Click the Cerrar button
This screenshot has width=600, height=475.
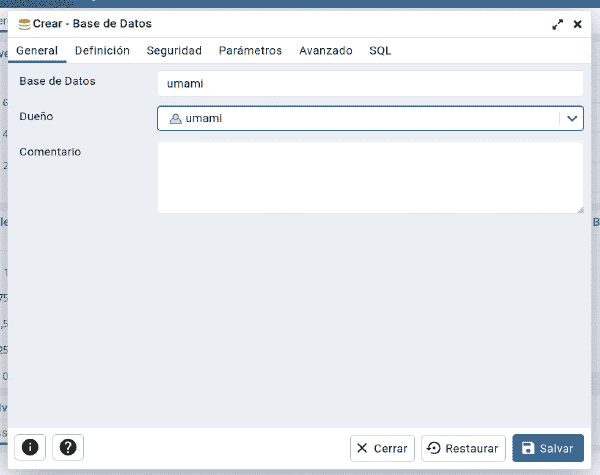coord(382,448)
